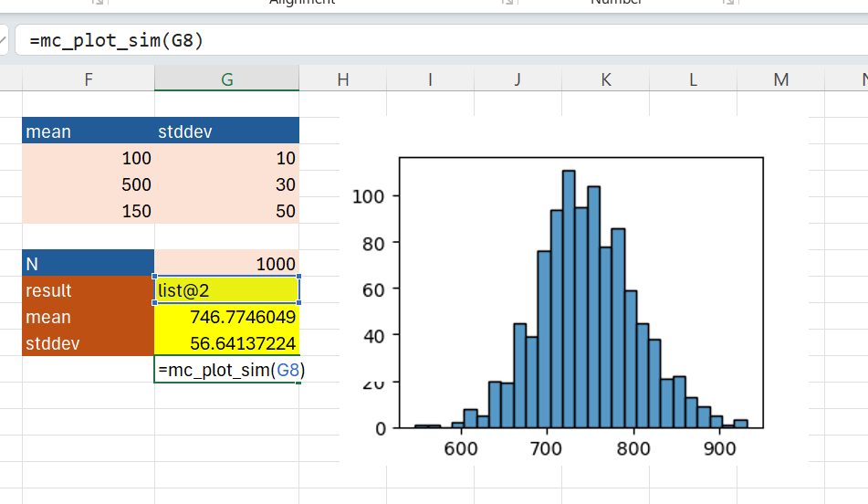
Task: Select the cell showing 746.7746049
Action: pyautogui.click(x=227, y=316)
